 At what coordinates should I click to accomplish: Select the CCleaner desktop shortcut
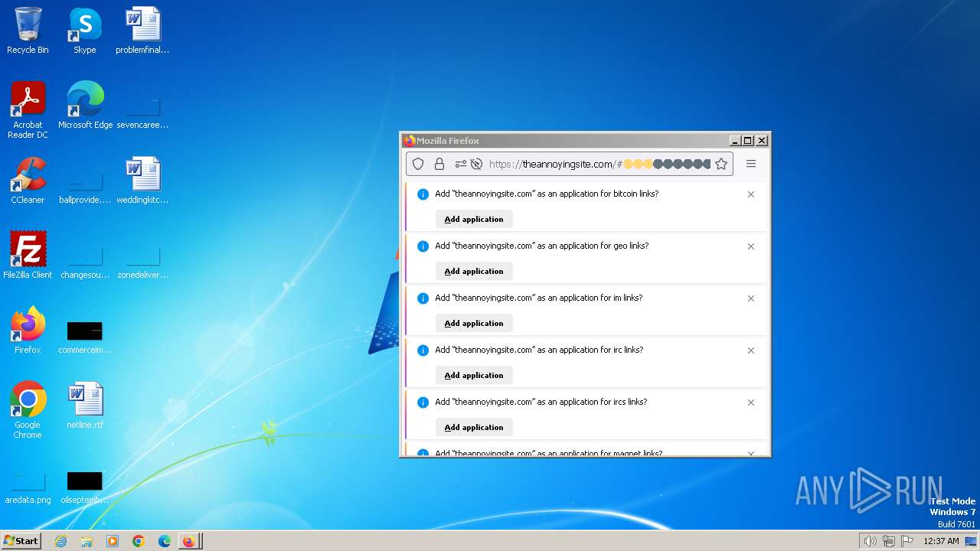(x=28, y=181)
